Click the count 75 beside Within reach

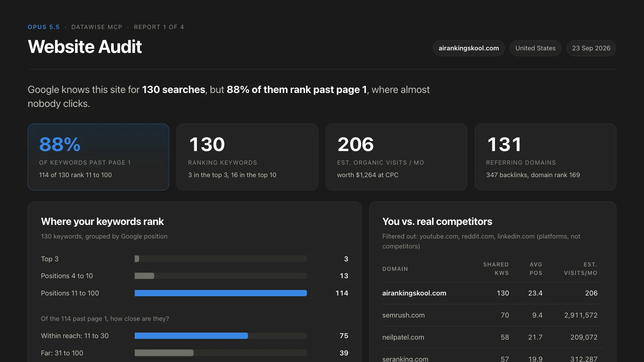344,336
